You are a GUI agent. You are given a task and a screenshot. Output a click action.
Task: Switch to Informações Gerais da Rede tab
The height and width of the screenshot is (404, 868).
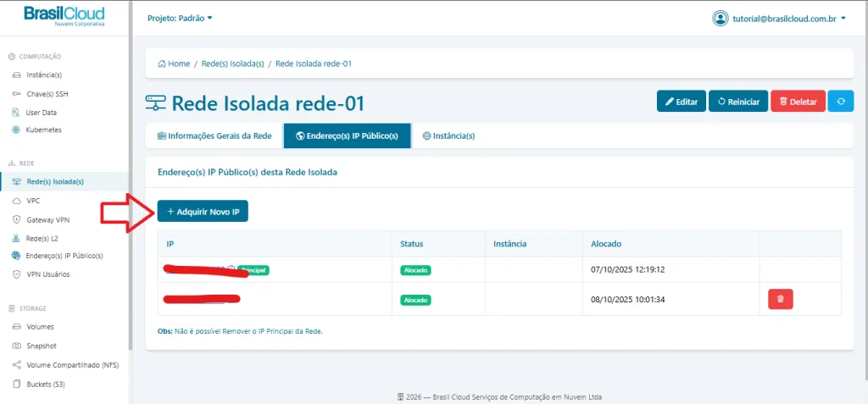[214, 136]
